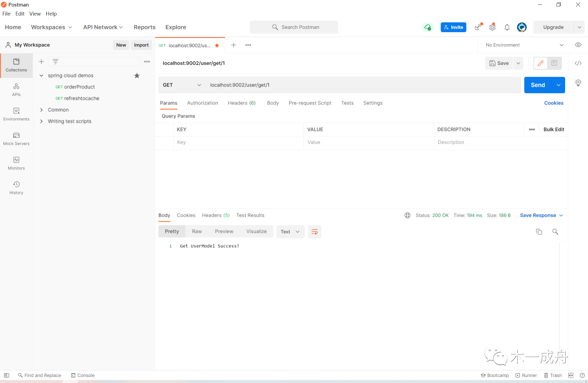The height and width of the screenshot is (383, 588).
Task: Open the History sidebar panel
Action: point(16,188)
